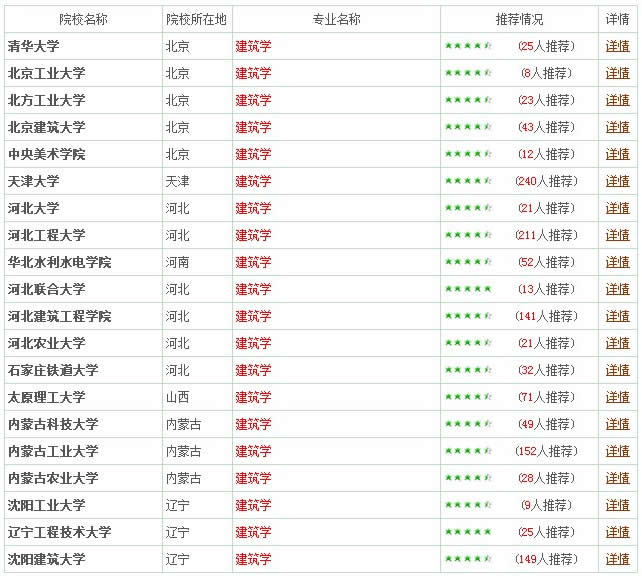This screenshot has width=642, height=579.
Task: Open 详情 link for 清华大学
Action: point(617,46)
